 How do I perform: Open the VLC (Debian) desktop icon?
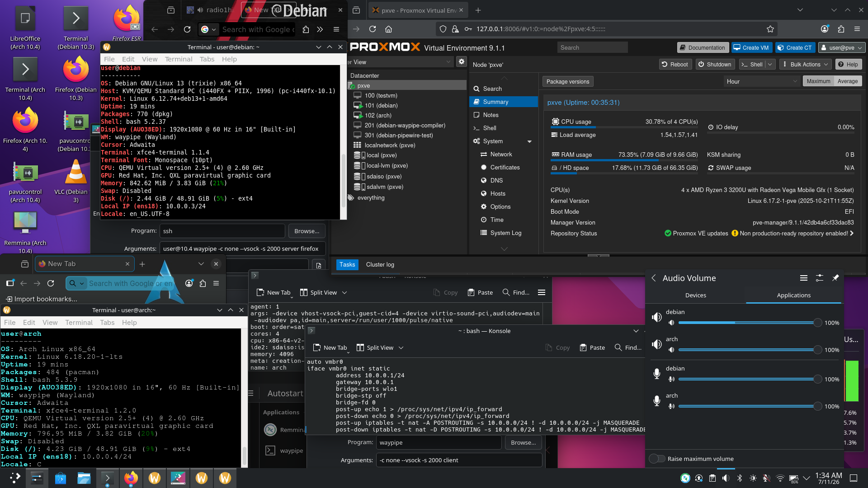pyautogui.click(x=76, y=182)
